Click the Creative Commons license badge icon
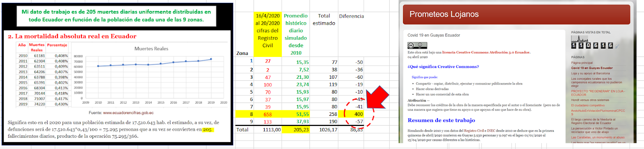The width and height of the screenshot is (644, 149). point(417,45)
